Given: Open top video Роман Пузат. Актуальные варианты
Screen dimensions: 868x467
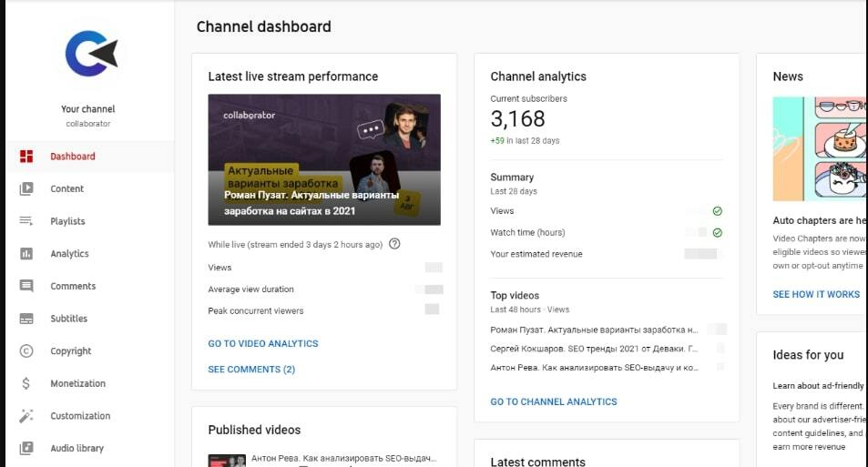Looking at the screenshot, I should [x=594, y=330].
